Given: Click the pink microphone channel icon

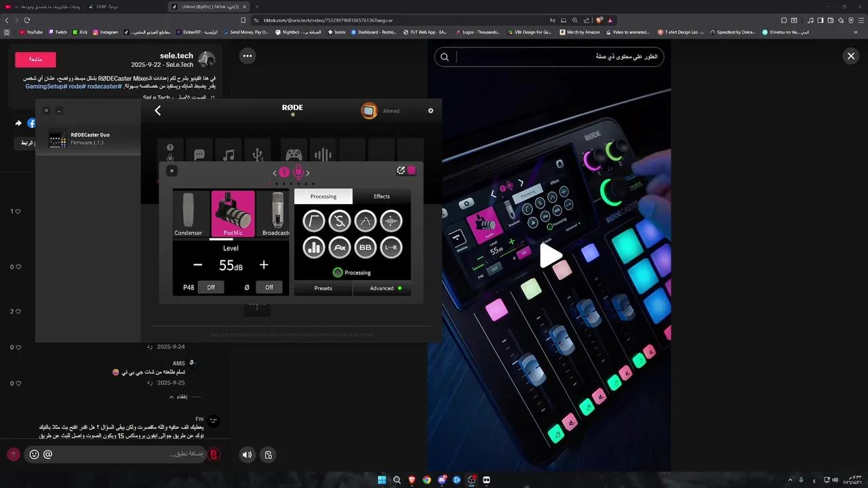Looking at the screenshot, I should point(298,172).
